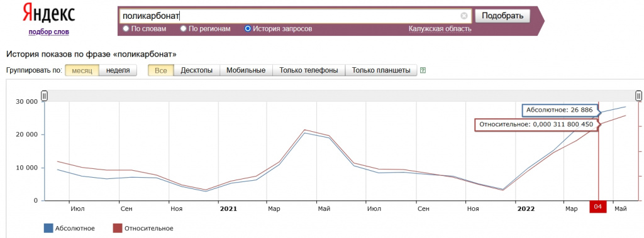This screenshot has width=644, height=238.
Task: Switch to Только телефоны filter
Action: (x=308, y=70)
